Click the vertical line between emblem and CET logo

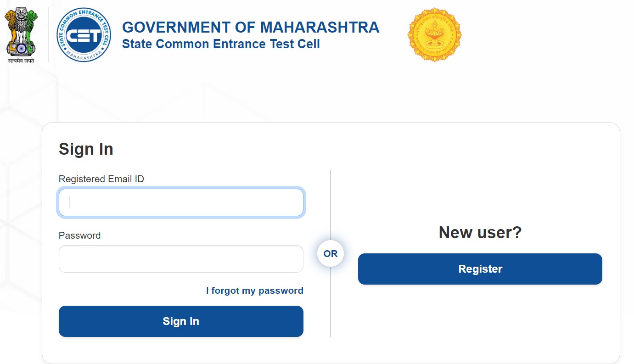49,35
